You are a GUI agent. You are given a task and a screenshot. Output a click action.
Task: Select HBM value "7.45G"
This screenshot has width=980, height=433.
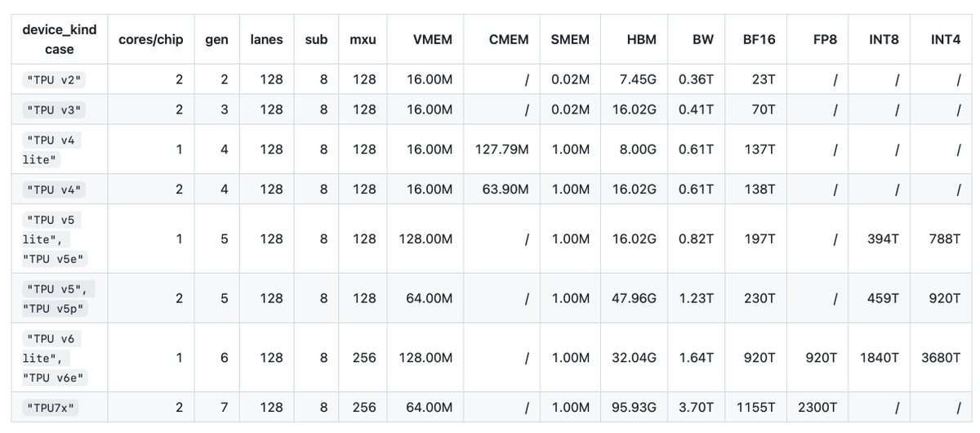pyautogui.click(x=639, y=79)
